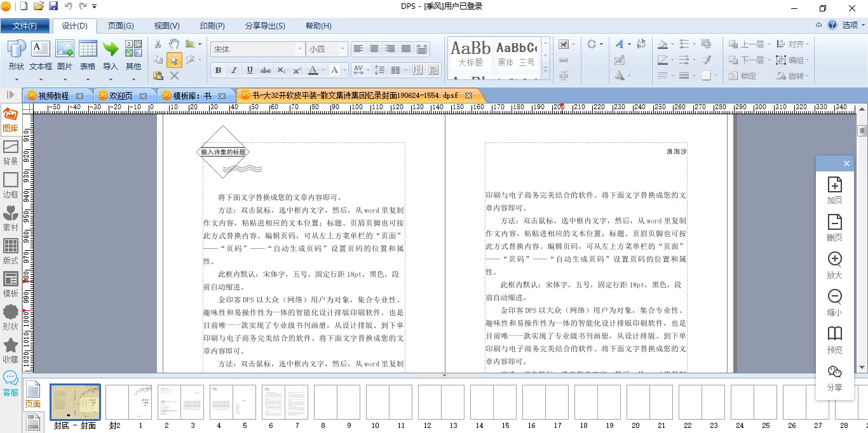The width and height of the screenshot is (868, 433).
Task: Select the hand pan tool
Action: click(x=174, y=44)
